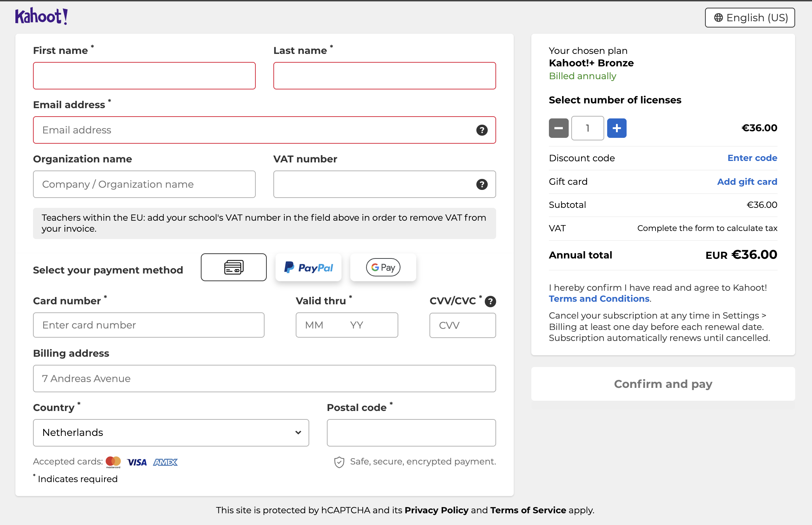Image resolution: width=812 pixels, height=525 pixels.
Task: Select PayPal payment method
Action: pos(309,267)
